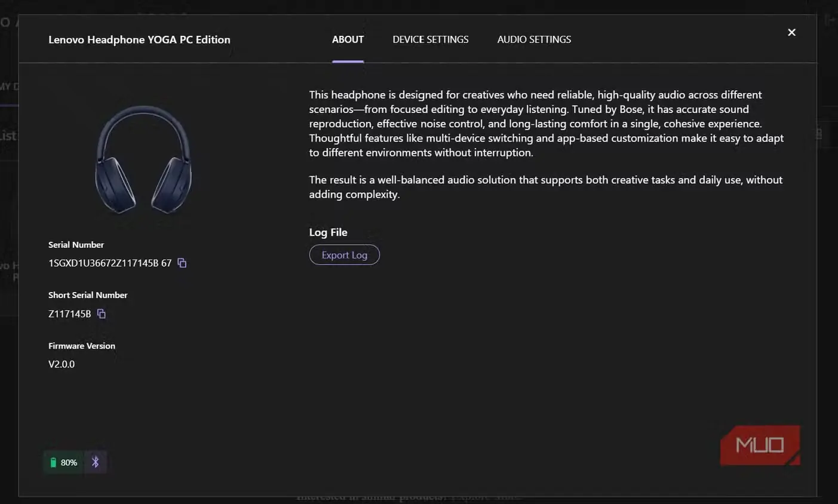Click the Lenovo Headphone YOGA PC Edition title
Image resolution: width=838 pixels, height=504 pixels.
coord(139,39)
